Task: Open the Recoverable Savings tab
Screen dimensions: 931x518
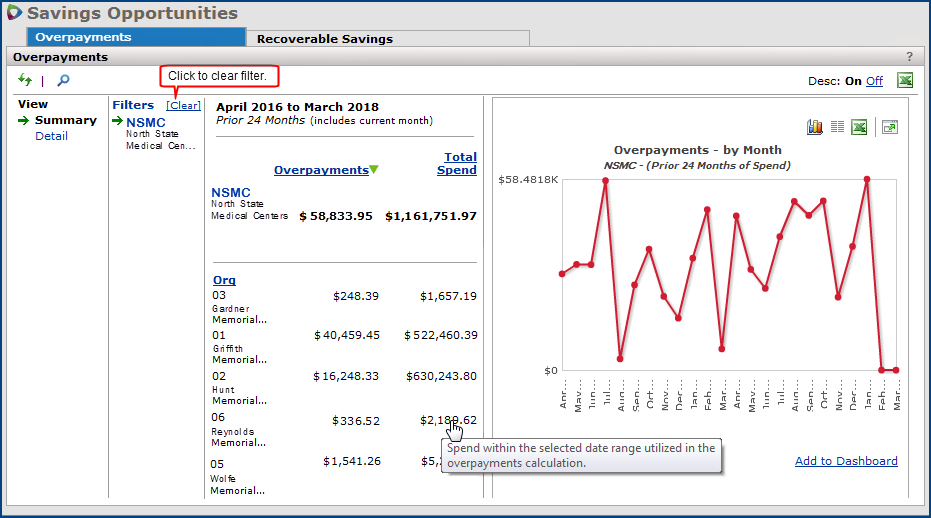Action: pyautogui.click(x=325, y=39)
